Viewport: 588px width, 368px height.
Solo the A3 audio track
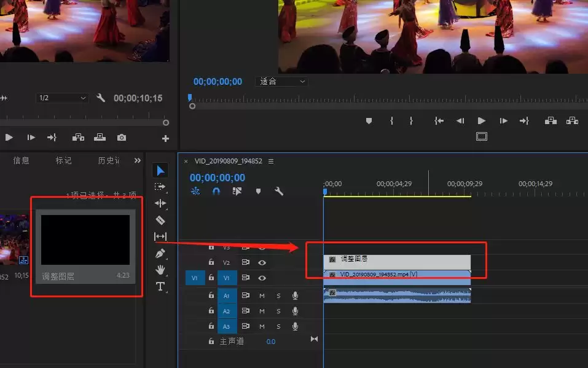(x=278, y=327)
